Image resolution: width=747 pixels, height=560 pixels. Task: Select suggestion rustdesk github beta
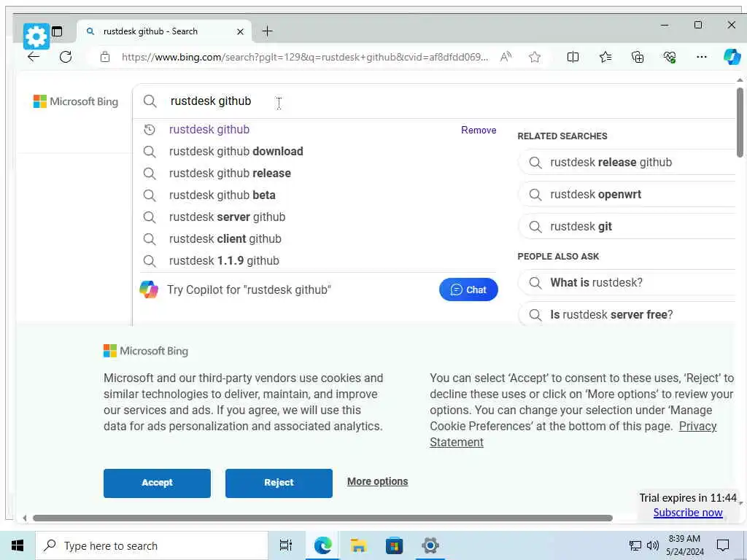click(x=320, y=195)
